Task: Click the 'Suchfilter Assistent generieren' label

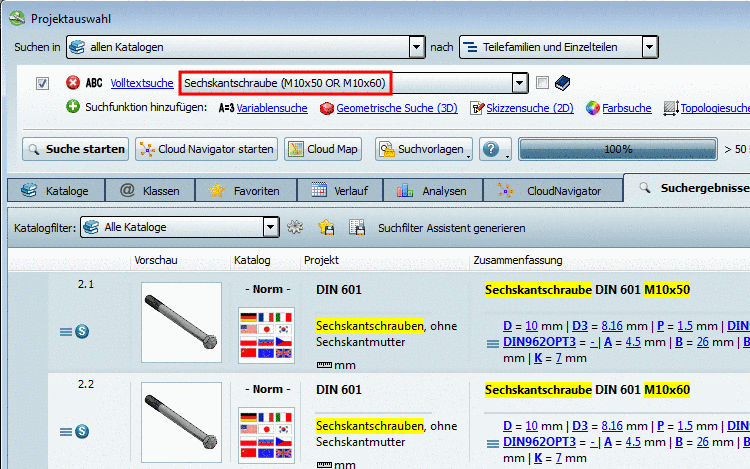Action: click(452, 228)
